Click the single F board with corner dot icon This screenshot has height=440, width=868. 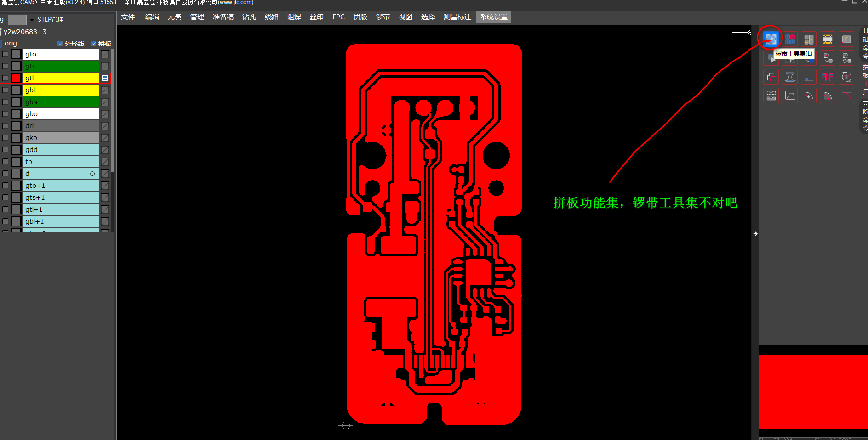click(x=846, y=39)
